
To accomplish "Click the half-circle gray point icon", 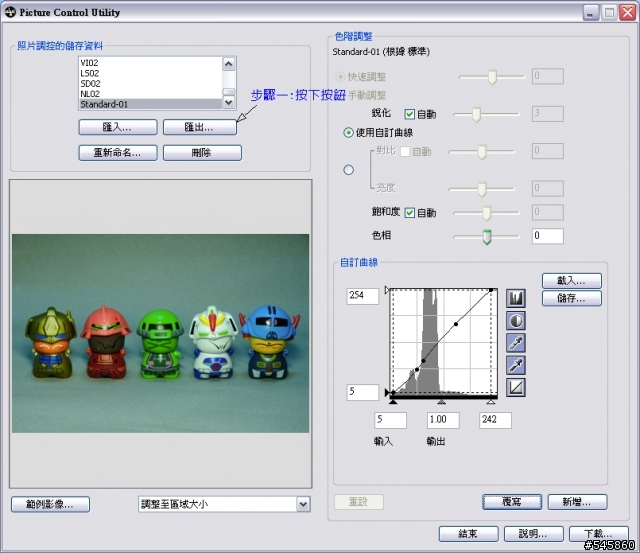I will click(516, 320).
